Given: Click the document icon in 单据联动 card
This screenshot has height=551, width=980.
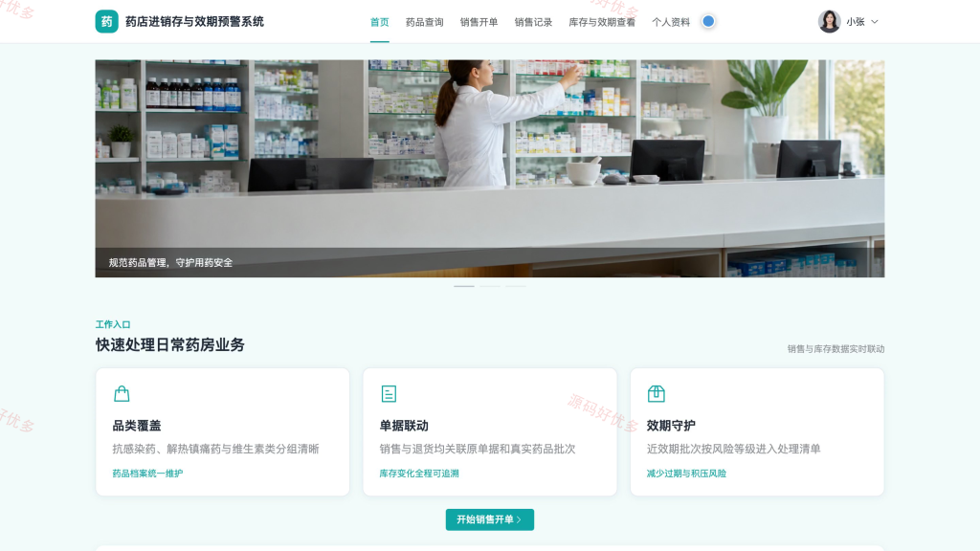Looking at the screenshot, I should coord(389,393).
